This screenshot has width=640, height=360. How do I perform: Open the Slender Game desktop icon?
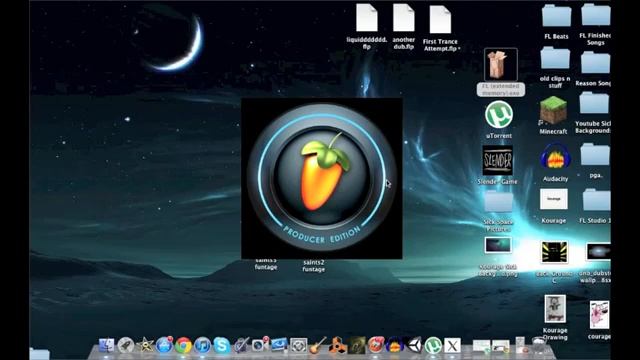pos(498,160)
